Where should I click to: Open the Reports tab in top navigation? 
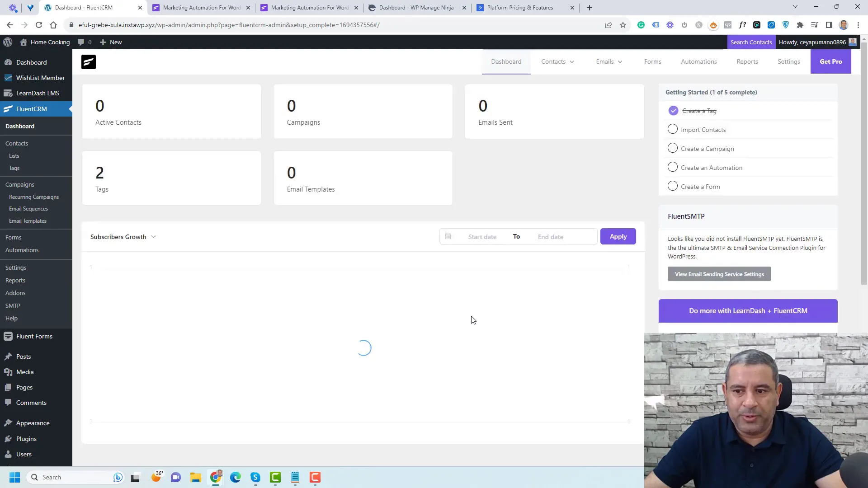[747, 61]
